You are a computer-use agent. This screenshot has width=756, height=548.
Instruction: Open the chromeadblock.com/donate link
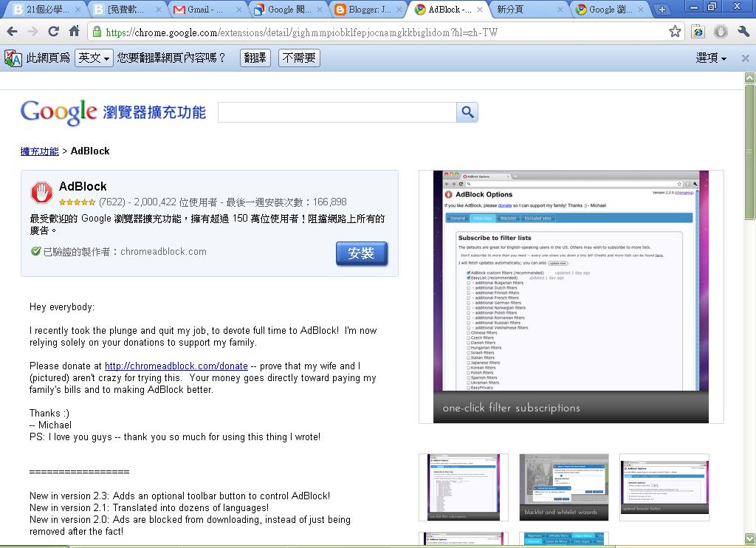tap(176, 366)
